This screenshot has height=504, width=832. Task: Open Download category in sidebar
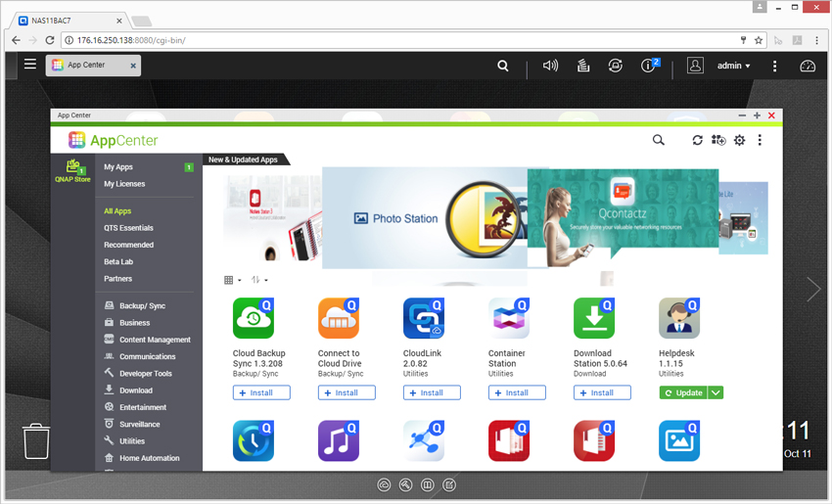128,389
